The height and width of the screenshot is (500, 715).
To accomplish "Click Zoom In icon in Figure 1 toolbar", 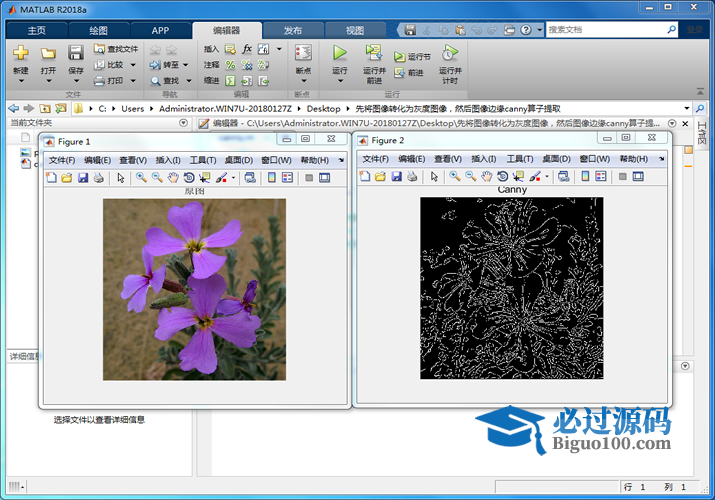I will pos(141,177).
